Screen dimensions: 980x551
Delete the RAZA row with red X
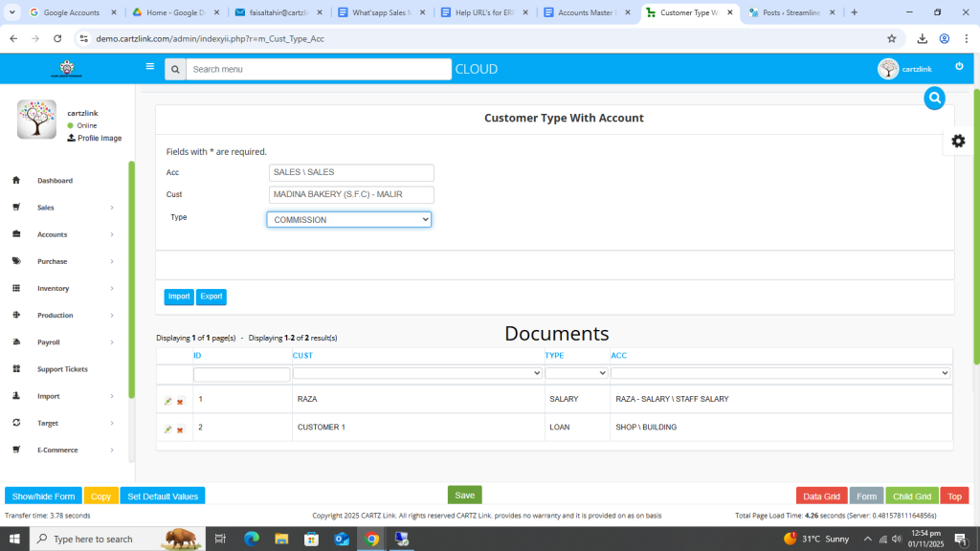tap(180, 402)
